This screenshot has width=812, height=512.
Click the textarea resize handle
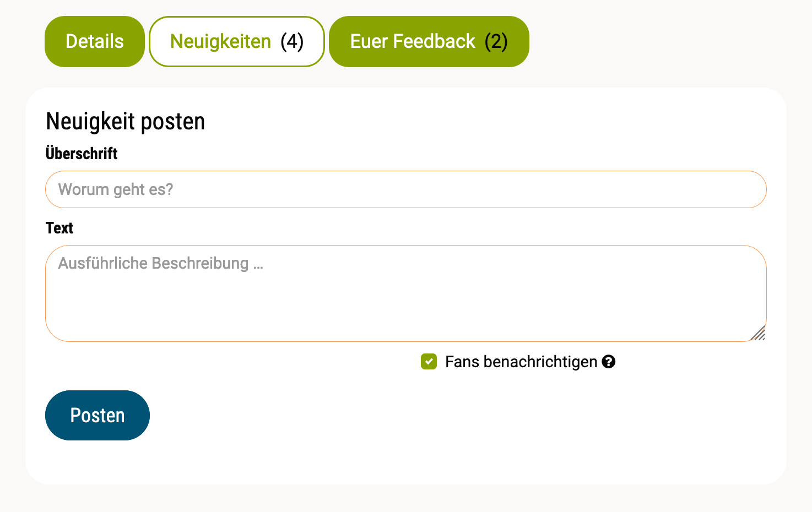[758, 333]
